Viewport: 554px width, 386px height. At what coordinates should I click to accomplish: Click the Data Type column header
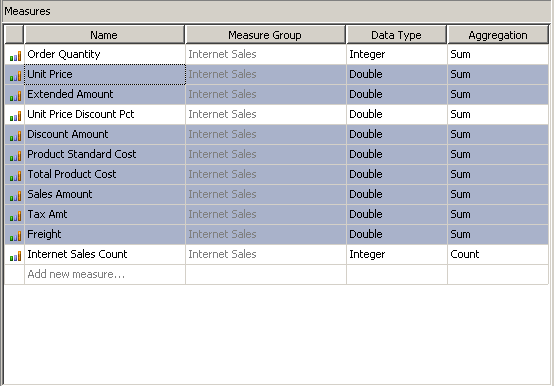pyautogui.click(x=396, y=35)
